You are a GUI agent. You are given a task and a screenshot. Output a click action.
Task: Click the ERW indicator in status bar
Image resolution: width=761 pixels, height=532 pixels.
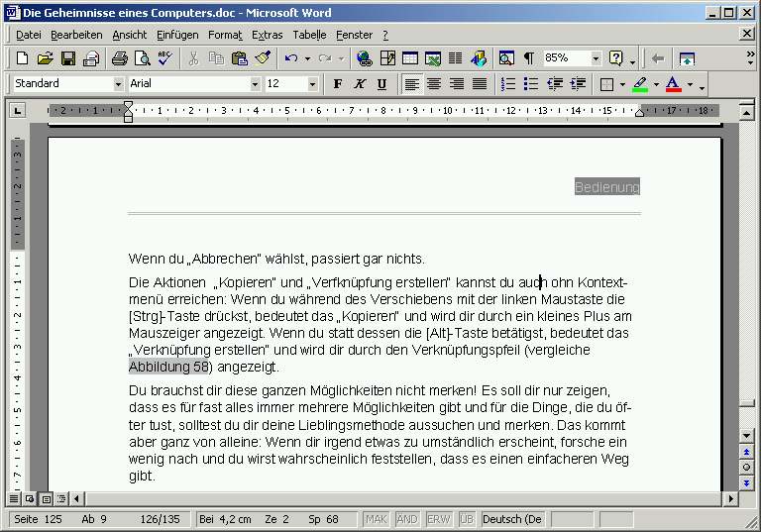(x=438, y=519)
